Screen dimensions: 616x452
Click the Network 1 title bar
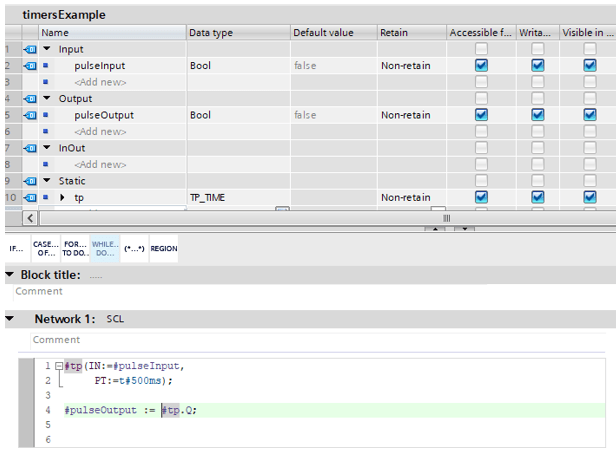(x=310, y=319)
